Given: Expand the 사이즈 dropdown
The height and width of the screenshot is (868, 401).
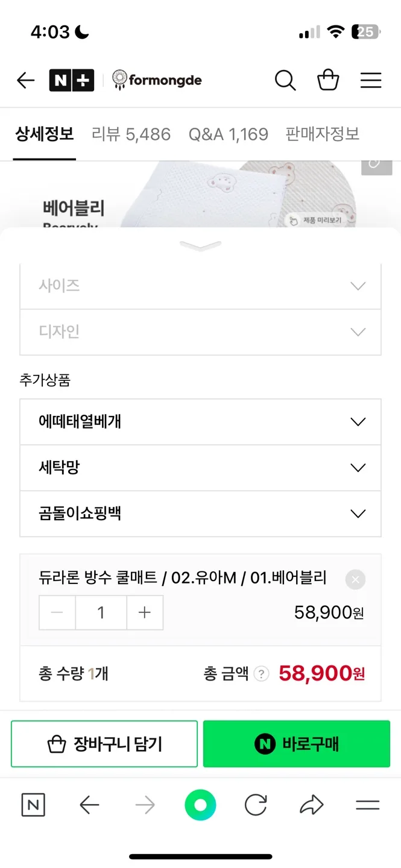Looking at the screenshot, I should [200, 286].
